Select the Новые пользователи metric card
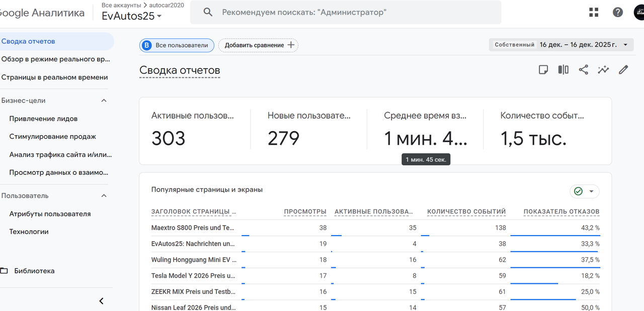 (309, 131)
